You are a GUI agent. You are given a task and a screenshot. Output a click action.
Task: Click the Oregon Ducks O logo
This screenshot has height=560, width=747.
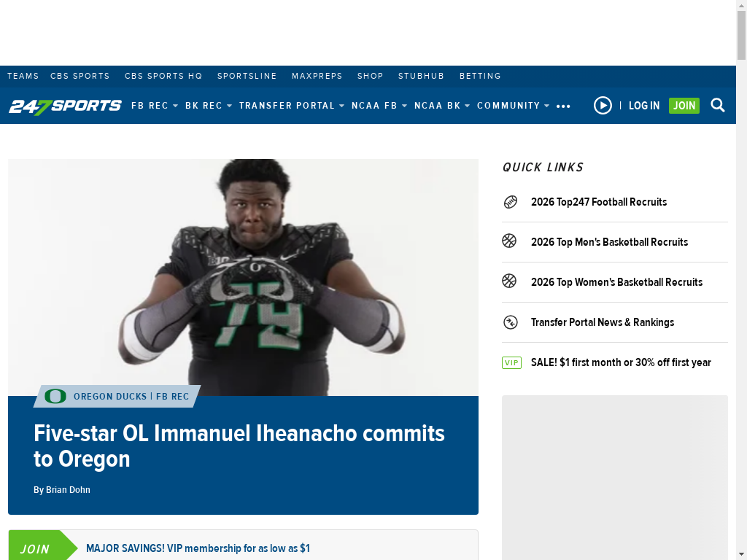pos(55,396)
